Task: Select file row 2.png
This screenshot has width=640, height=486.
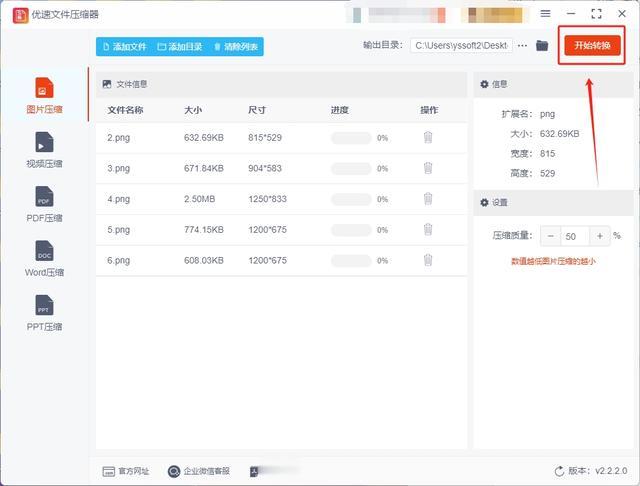Action: [281, 138]
